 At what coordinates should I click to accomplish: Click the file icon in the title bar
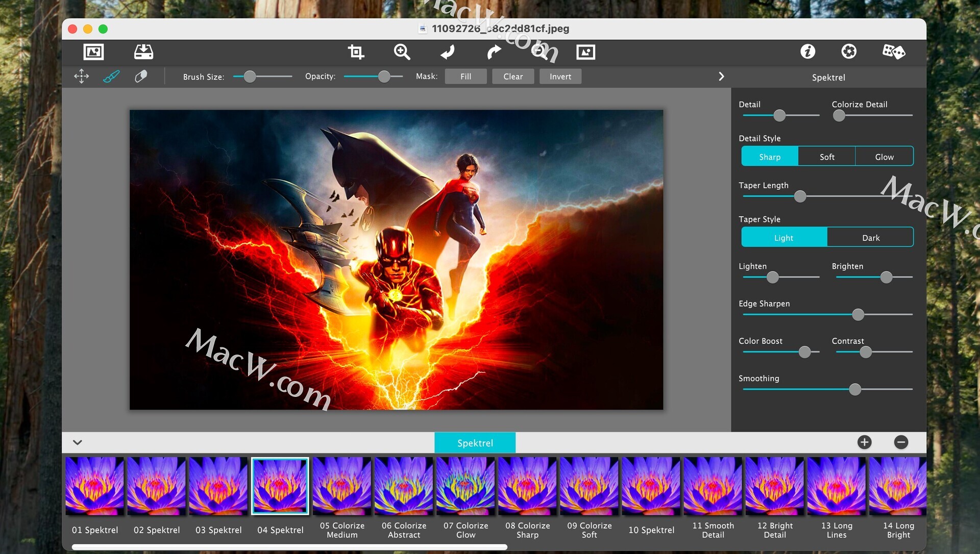(423, 29)
